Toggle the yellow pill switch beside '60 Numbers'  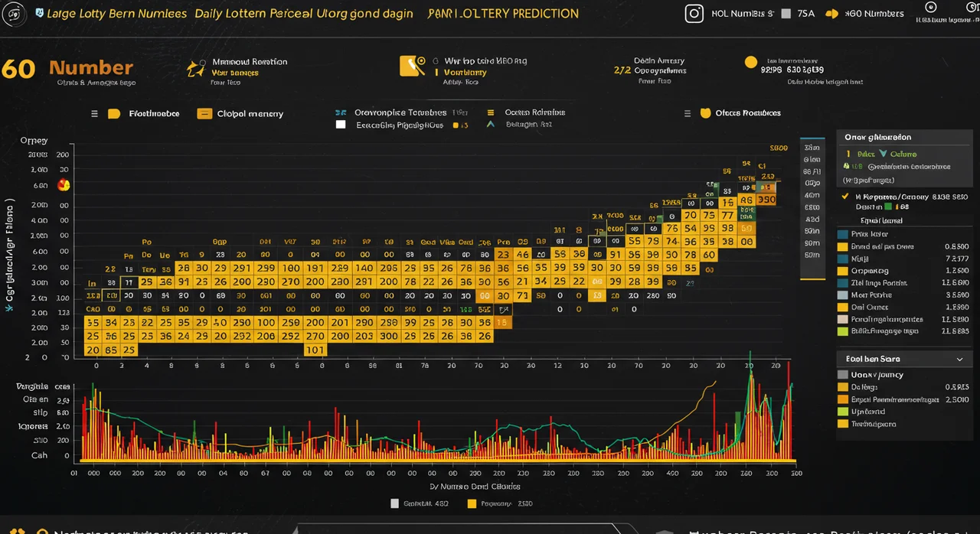pyautogui.click(x=832, y=14)
